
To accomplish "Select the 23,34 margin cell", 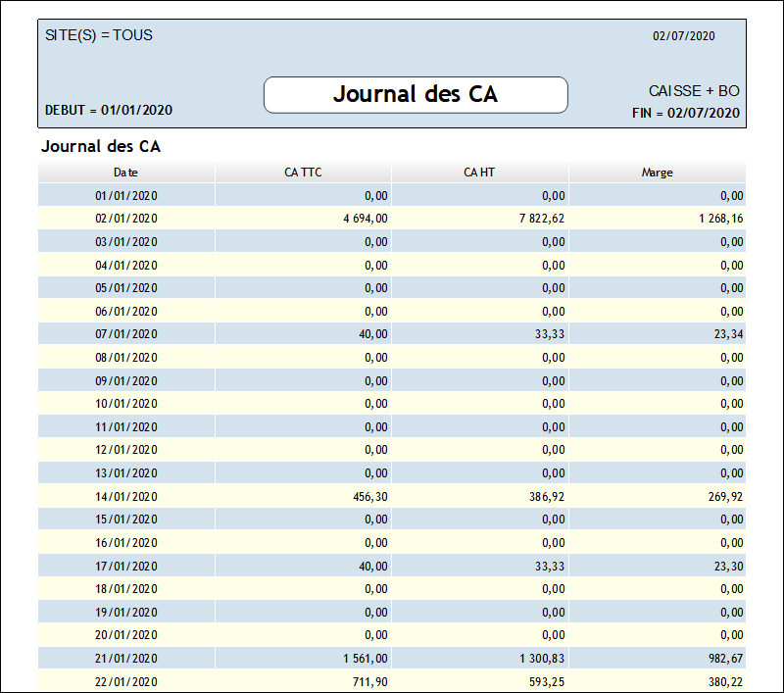I will [x=726, y=334].
